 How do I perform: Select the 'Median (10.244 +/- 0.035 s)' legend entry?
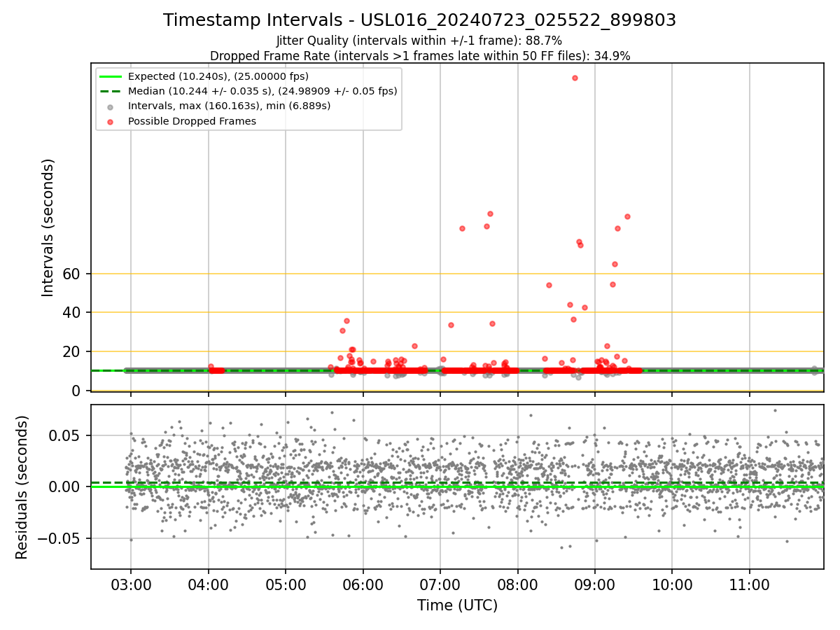262,91
